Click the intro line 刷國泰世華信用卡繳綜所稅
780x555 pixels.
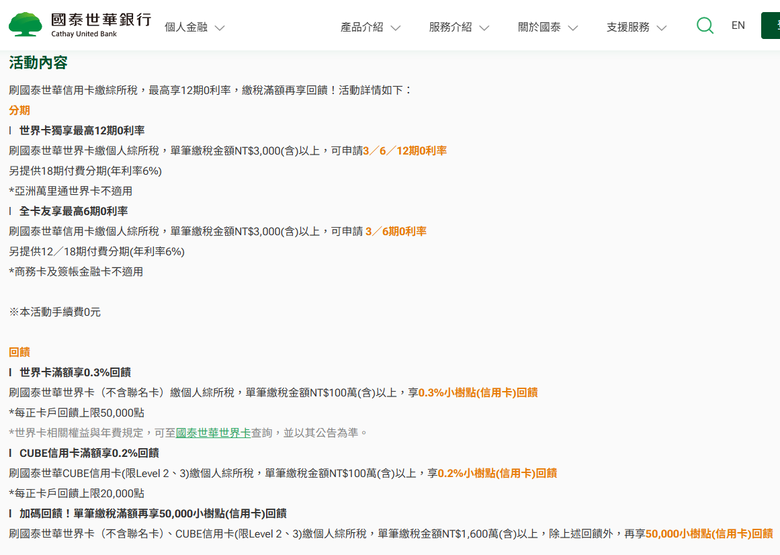pyautogui.click(x=210, y=90)
